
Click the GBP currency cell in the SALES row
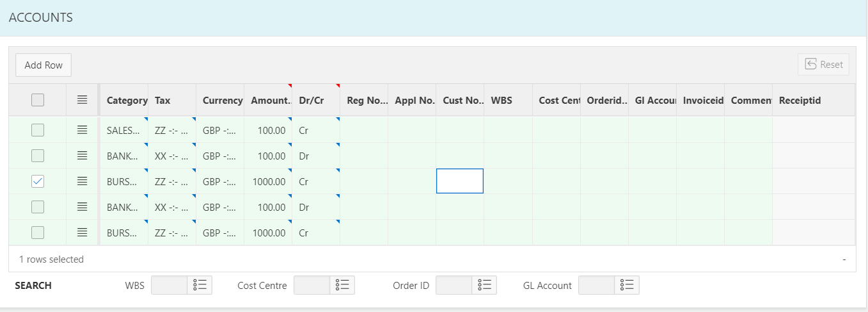coord(220,130)
